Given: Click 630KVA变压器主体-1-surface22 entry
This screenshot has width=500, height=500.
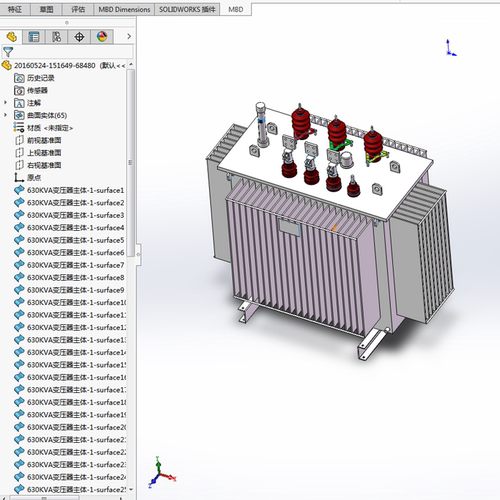Looking at the screenshot, I should coord(70,452).
